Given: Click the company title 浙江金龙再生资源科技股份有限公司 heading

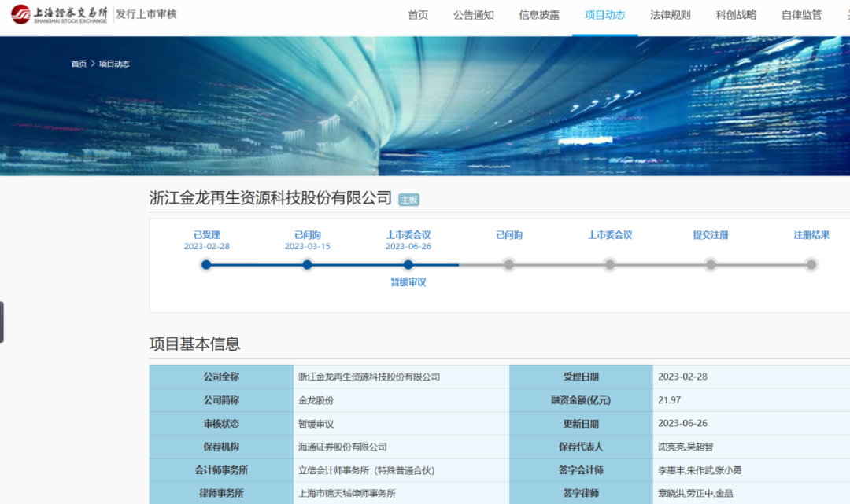Looking at the screenshot, I should click(271, 198).
